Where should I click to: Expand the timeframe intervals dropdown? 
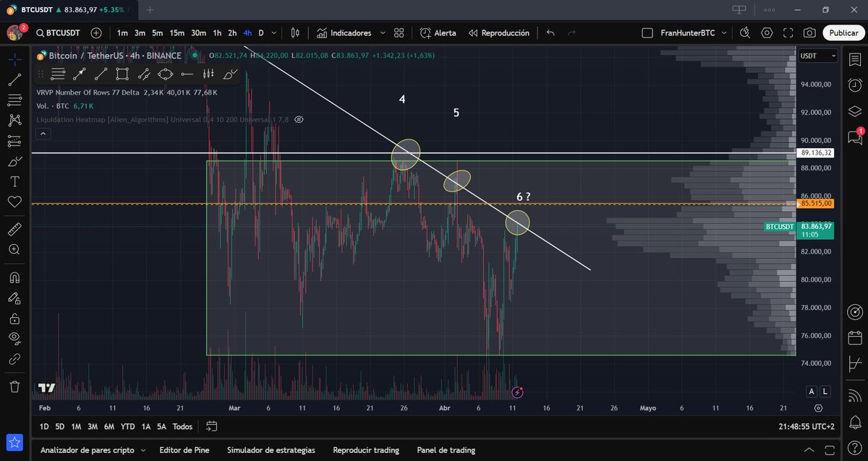[275, 33]
